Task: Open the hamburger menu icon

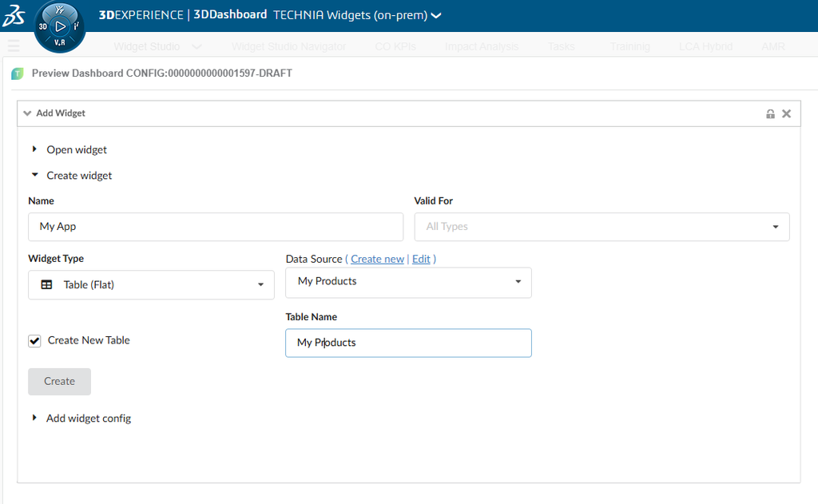Action: click(14, 46)
